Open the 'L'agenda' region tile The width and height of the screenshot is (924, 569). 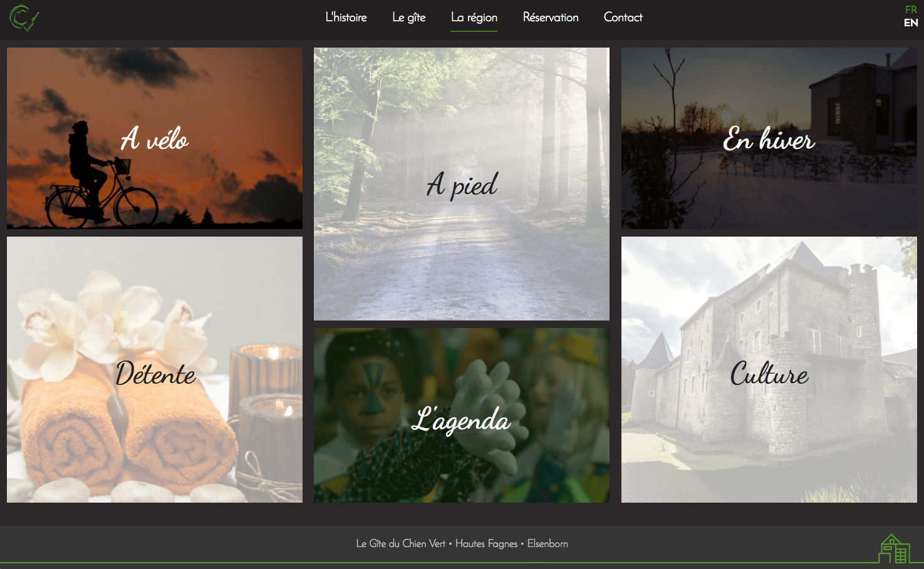[x=461, y=415]
